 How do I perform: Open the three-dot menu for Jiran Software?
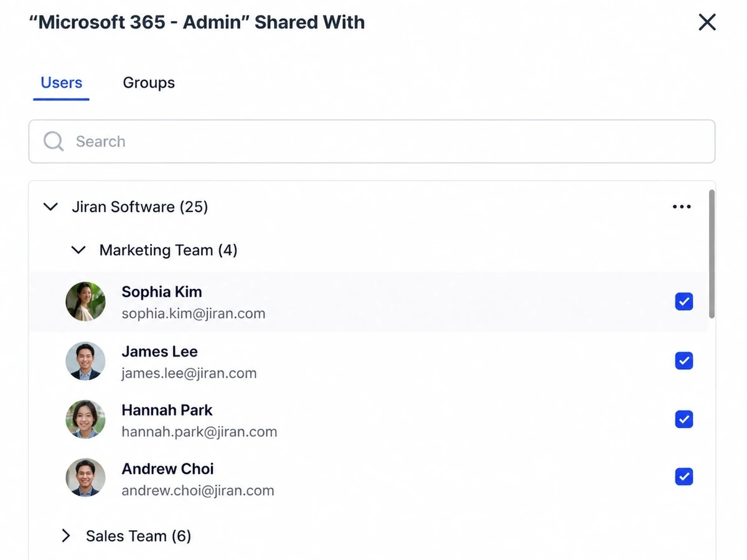click(x=682, y=207)
